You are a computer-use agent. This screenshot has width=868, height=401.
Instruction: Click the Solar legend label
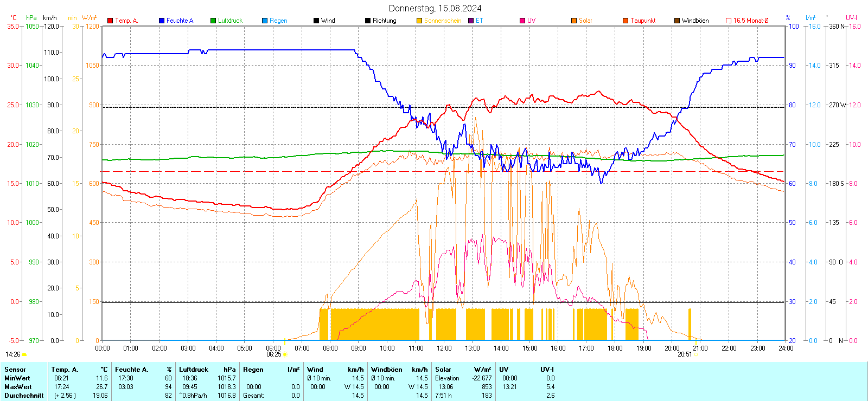(585, 21)
